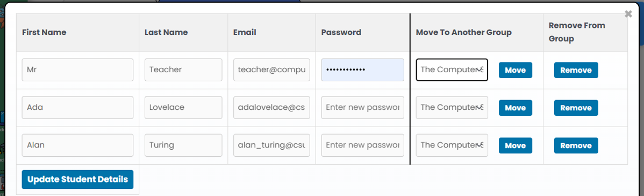644x196 pixels.
Task: Open Alan Turing's group selection dropdown
Action: point(452,145)
